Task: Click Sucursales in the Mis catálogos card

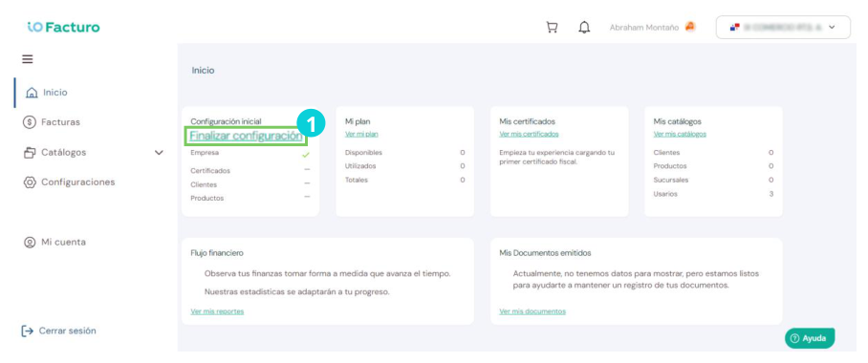Action: (671, 180)
